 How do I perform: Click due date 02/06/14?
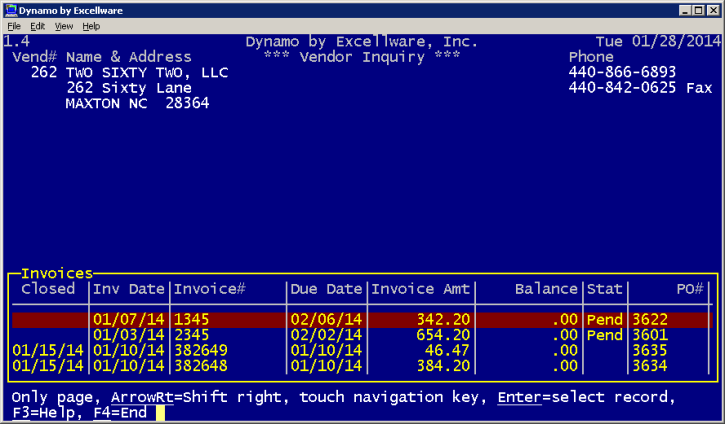(x=326, y=320)
